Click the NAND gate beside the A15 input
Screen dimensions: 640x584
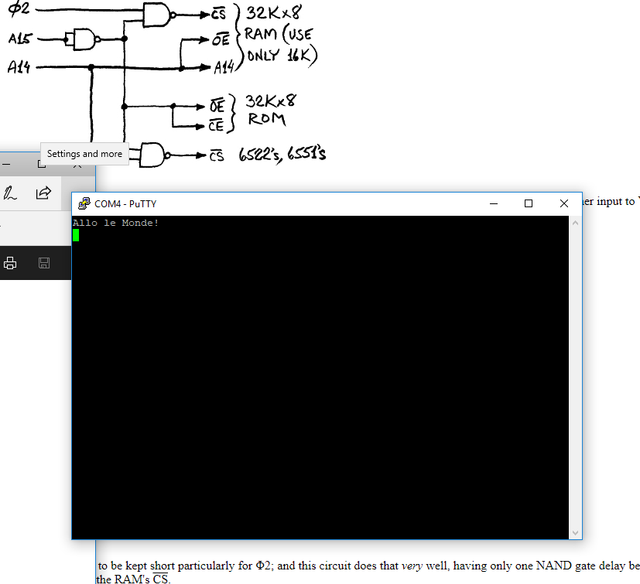point(80,39)
